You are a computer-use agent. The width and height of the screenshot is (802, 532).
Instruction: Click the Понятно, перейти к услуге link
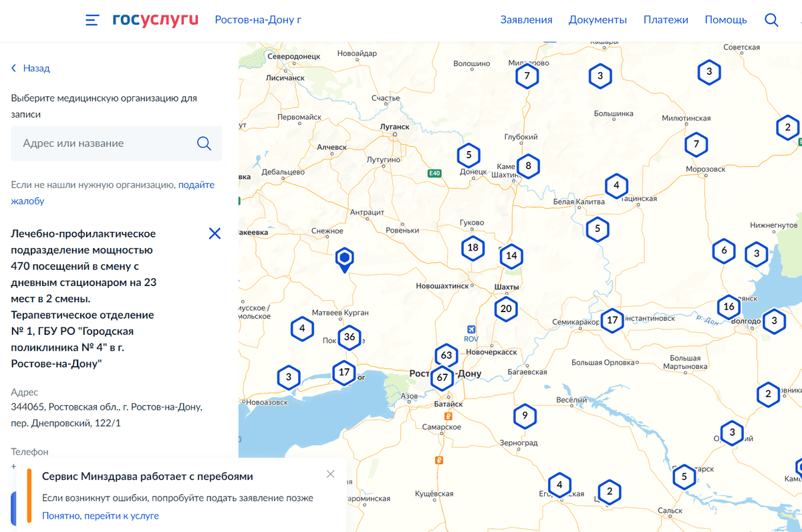[x=100, y=516]
